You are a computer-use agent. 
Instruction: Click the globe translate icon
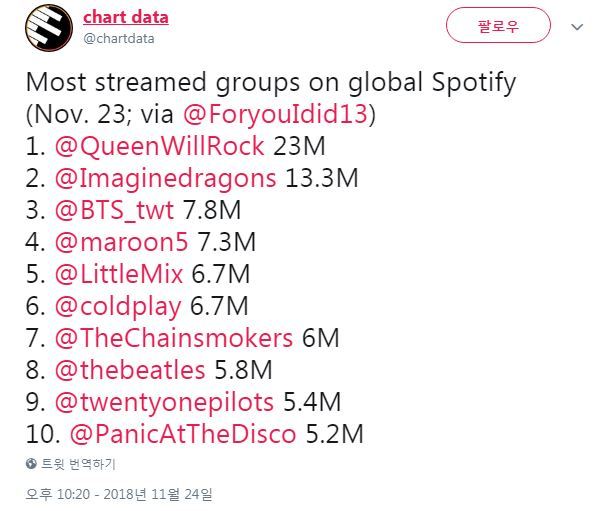31,464
